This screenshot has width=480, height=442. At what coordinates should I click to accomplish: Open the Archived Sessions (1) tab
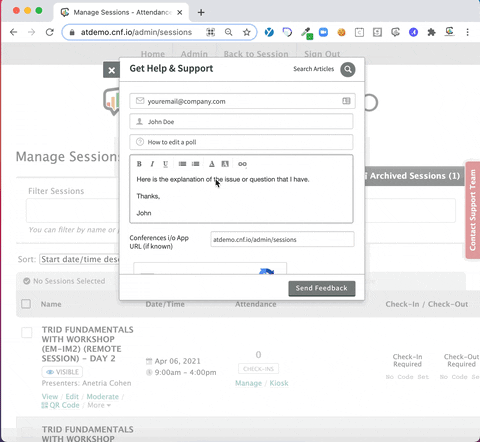coord(414,176)
